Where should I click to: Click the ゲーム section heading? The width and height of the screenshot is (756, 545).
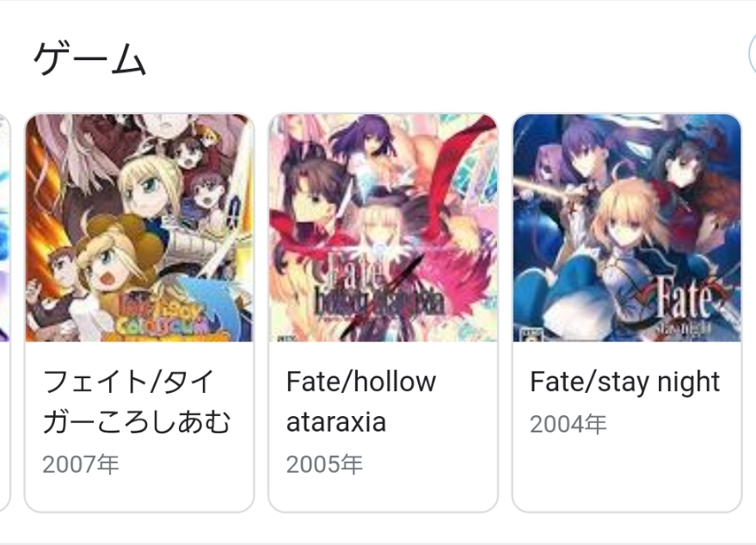pyautogui.click(x=89, y=60)
